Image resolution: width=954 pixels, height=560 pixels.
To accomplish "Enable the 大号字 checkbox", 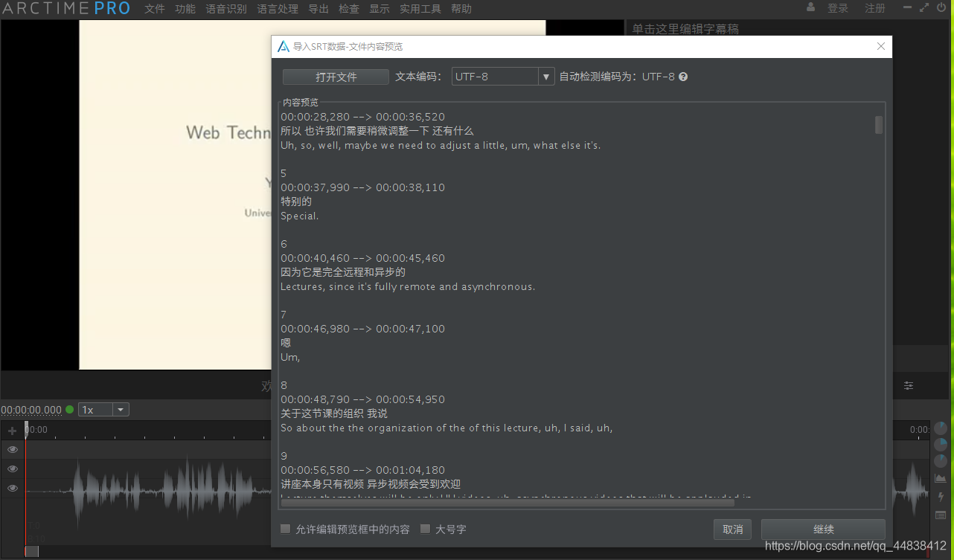I will tap(425, 529).
